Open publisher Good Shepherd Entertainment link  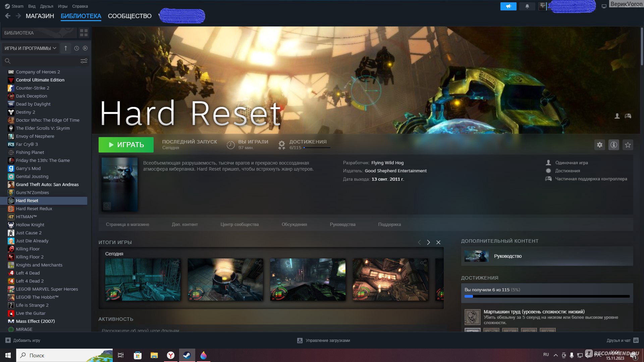396,171
